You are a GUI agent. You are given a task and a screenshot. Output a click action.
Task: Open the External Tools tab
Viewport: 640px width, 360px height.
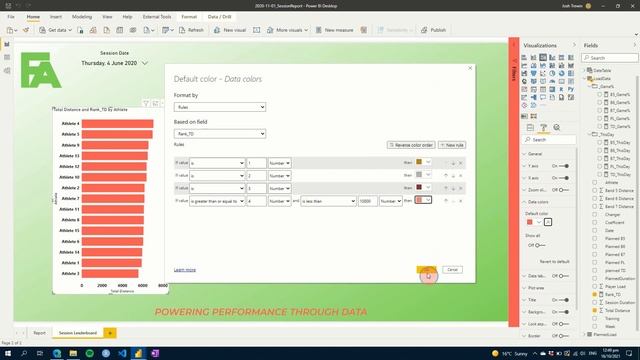(x=157, y=17)
